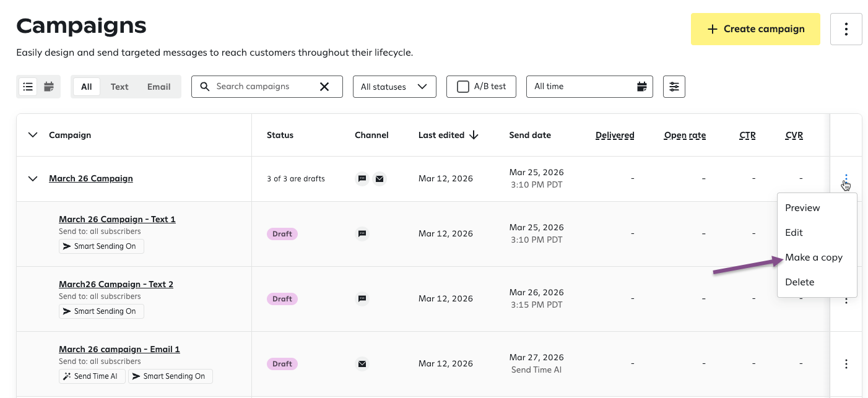The image size is (868, 398).
Task: Switch to the Text channel tab
Action: coord(119,87)
